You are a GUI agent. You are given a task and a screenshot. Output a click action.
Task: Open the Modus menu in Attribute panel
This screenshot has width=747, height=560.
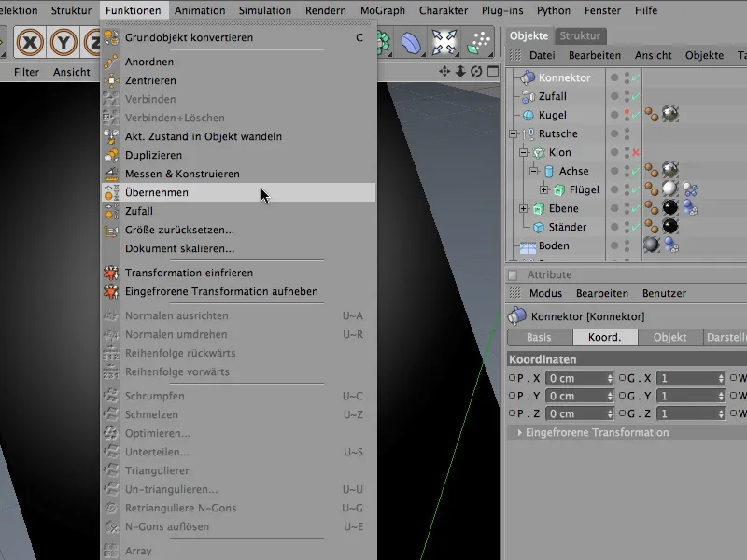click(x=545, y=293)
